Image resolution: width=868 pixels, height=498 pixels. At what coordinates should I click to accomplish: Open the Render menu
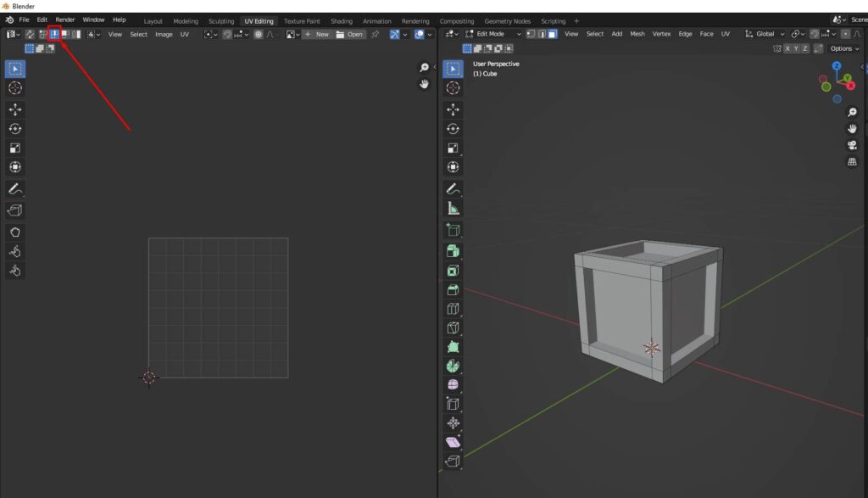(x=64, y=20)
